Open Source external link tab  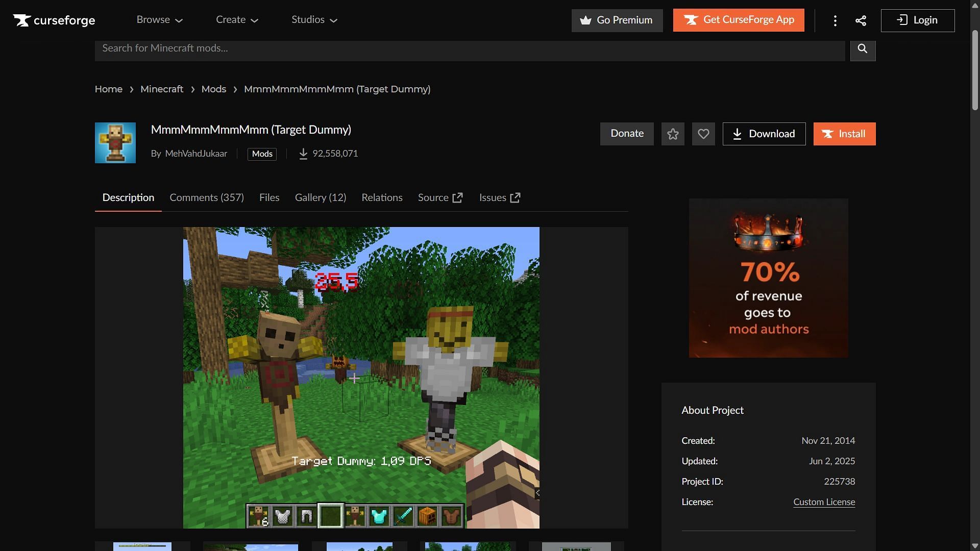point(440,197)
